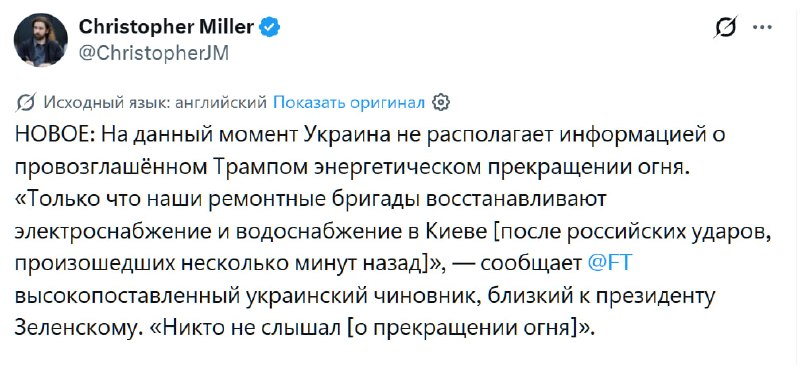Viewport: 800px width, 365px height.
Task: Open translation settings gear icon
Action: click(440, 103)
